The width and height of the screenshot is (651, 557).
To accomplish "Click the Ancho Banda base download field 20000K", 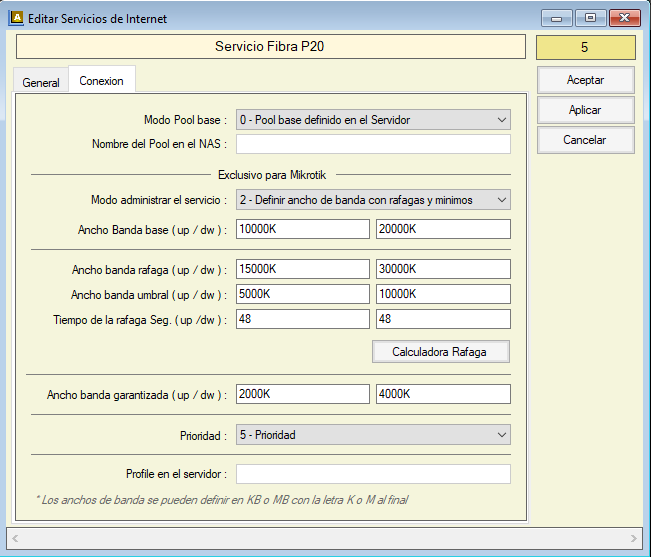I will (x=443, y=230).
